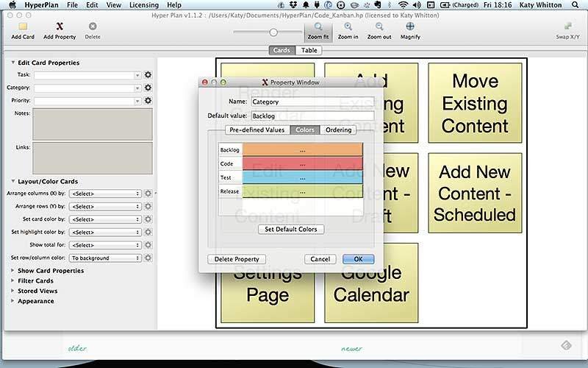Click gear beside Set highlight color by

click(148, 232)
